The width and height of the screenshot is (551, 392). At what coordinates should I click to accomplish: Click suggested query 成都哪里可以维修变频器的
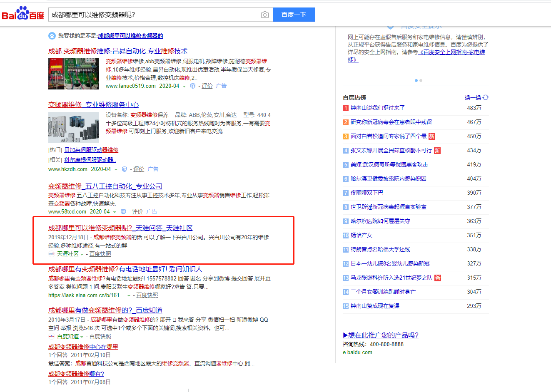click(130, 36)
